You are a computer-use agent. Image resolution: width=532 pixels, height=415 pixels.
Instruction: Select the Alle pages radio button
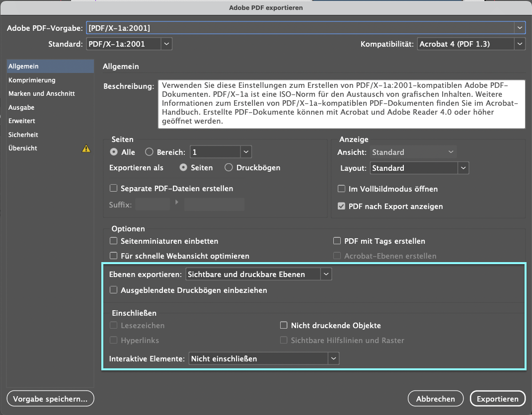click(114, 152)
